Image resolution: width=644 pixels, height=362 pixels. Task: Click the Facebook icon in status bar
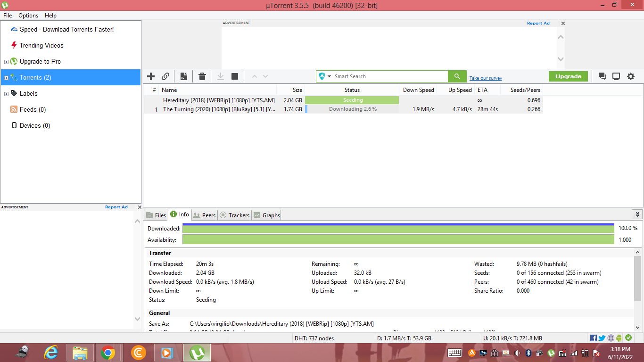594,338
